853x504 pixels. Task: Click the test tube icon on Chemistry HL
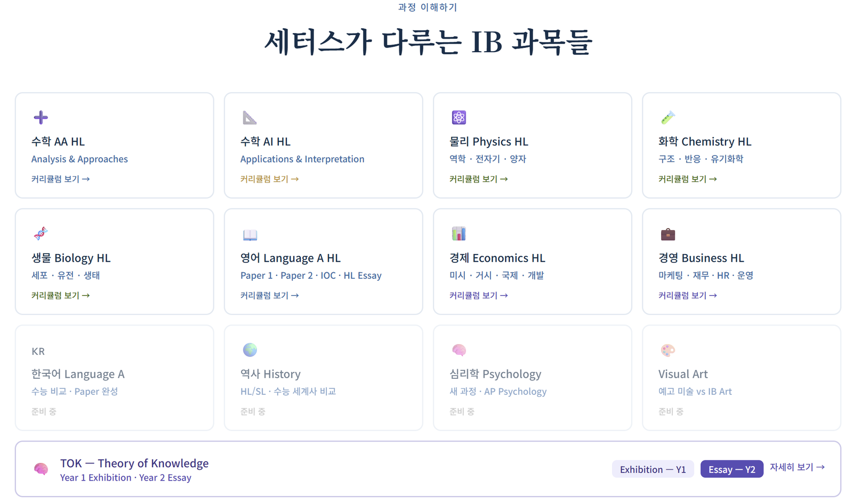667,117
